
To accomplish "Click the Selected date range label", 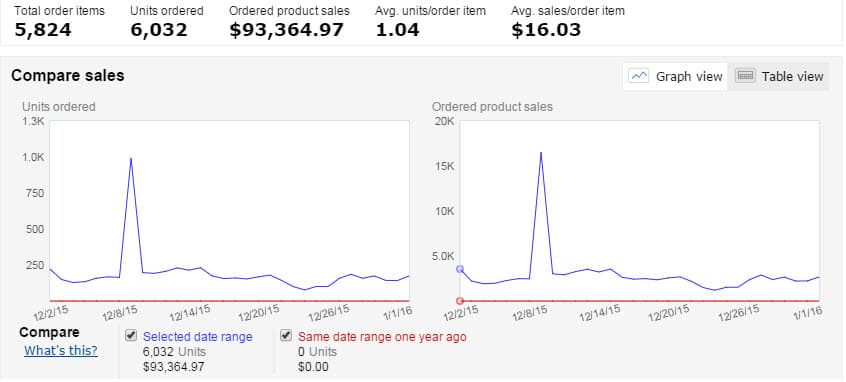I will pyautogui.click(x=197, y=337).
